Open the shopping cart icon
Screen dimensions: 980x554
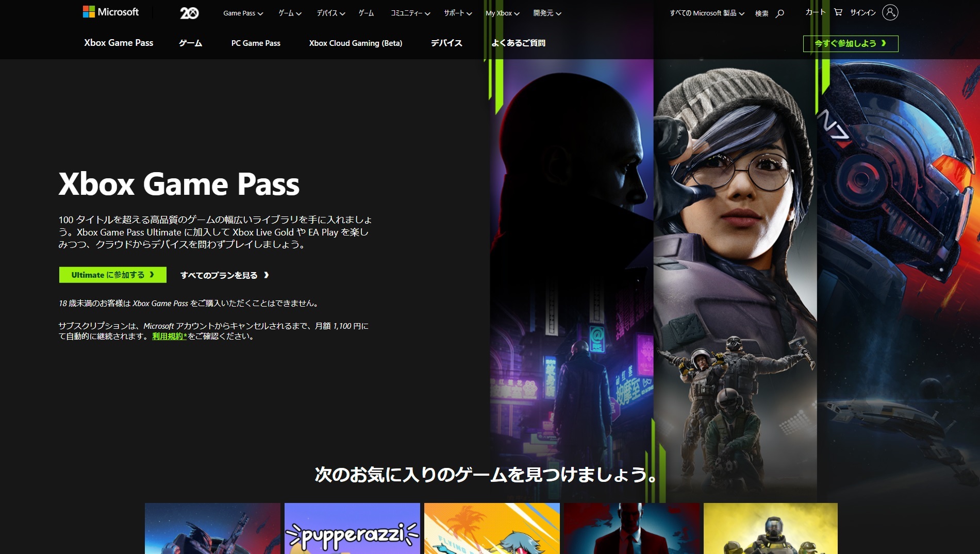click(x=838, y=12)
